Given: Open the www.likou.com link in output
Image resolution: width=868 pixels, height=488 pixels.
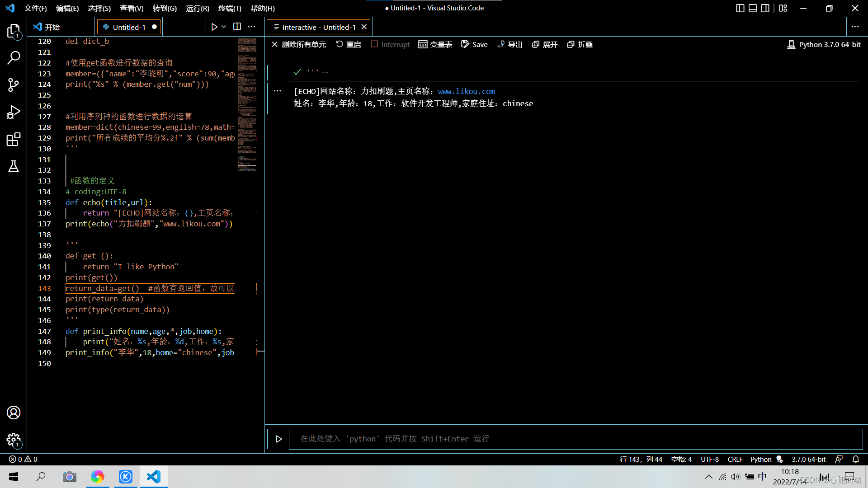Looking at the screenshot, I should coord(467,91).
